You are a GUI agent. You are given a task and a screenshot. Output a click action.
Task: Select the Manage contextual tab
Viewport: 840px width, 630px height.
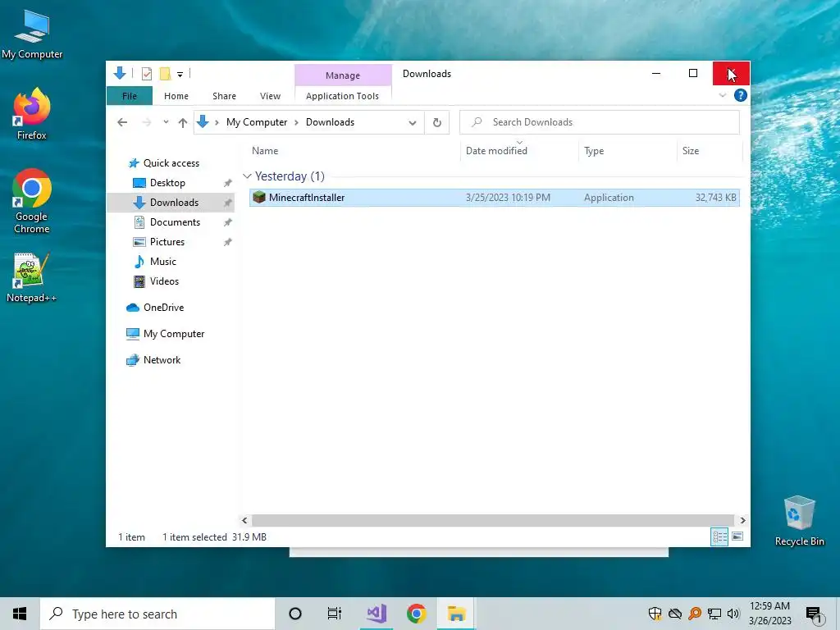click(343, 75)
